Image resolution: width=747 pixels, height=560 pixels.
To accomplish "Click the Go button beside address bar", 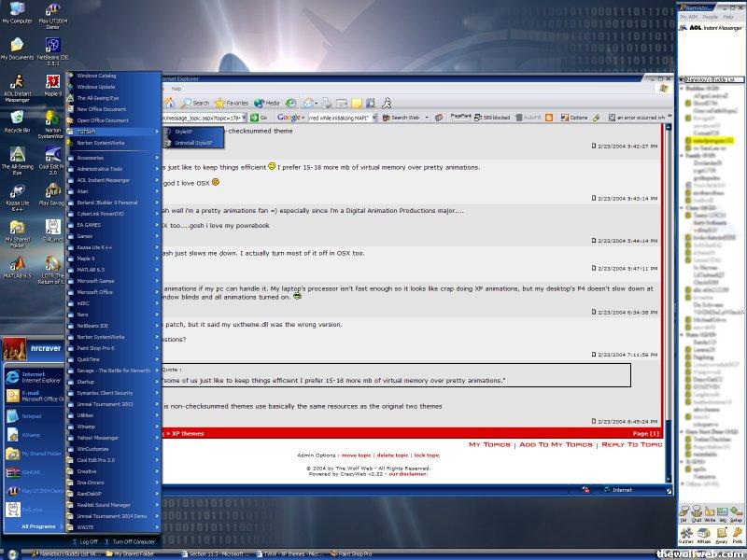I will [x=260, y=118].
